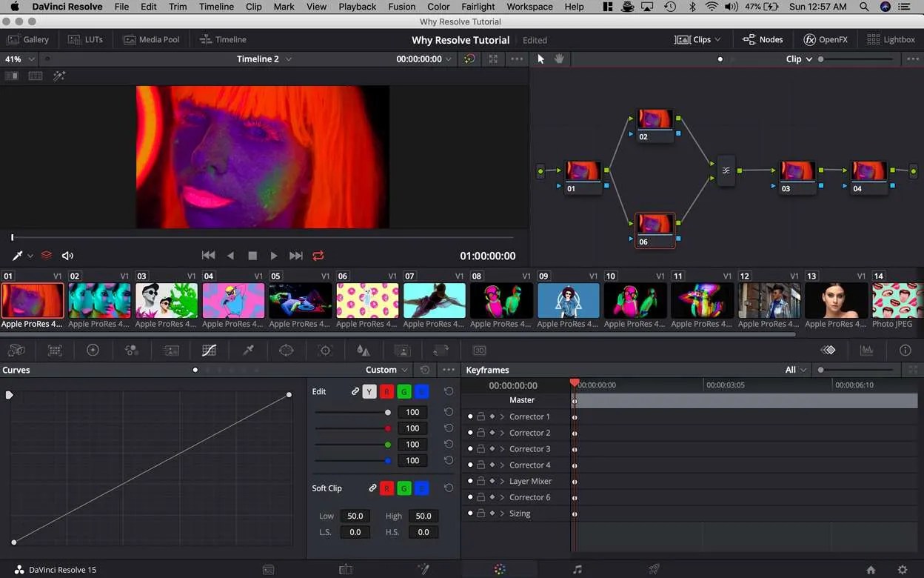The width and height of the screenshot is (924, 578).
Task: Toggle Soft Clip link (gang) icon
Action: (x=372, y=488)
